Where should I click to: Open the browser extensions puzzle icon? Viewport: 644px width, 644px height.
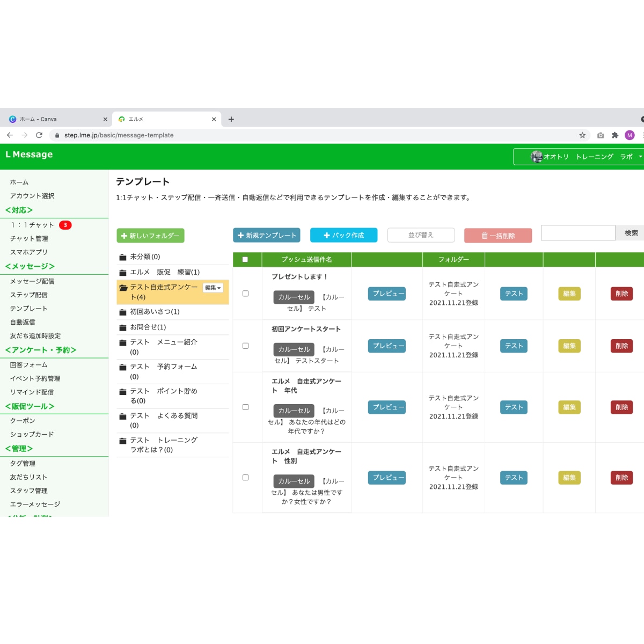[615, 135]
